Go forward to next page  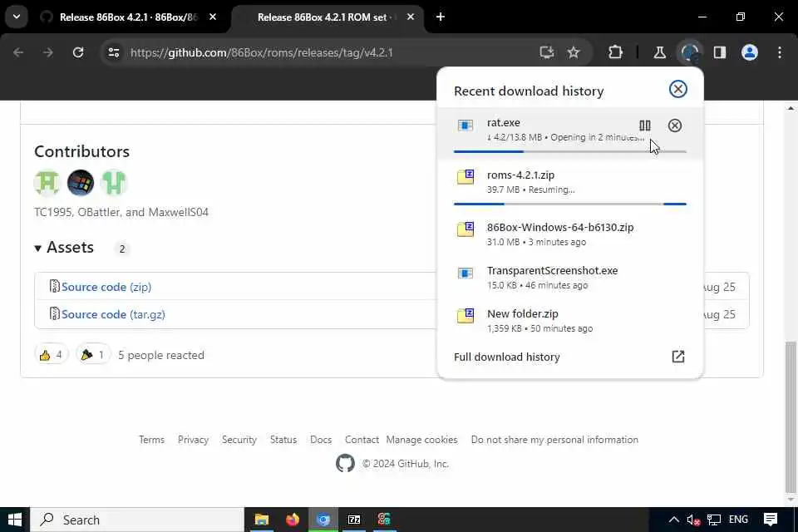point(48,52)
